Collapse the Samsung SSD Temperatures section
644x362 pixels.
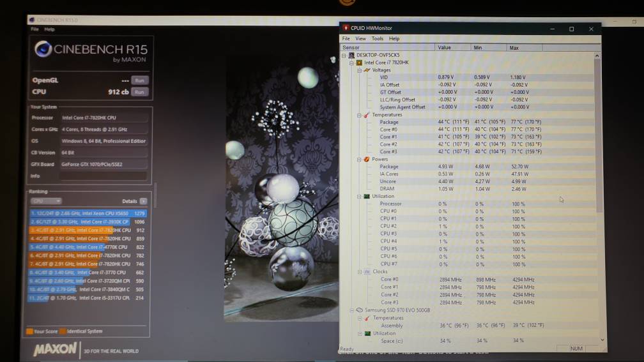pyautogui.click(x=359, y=318)
